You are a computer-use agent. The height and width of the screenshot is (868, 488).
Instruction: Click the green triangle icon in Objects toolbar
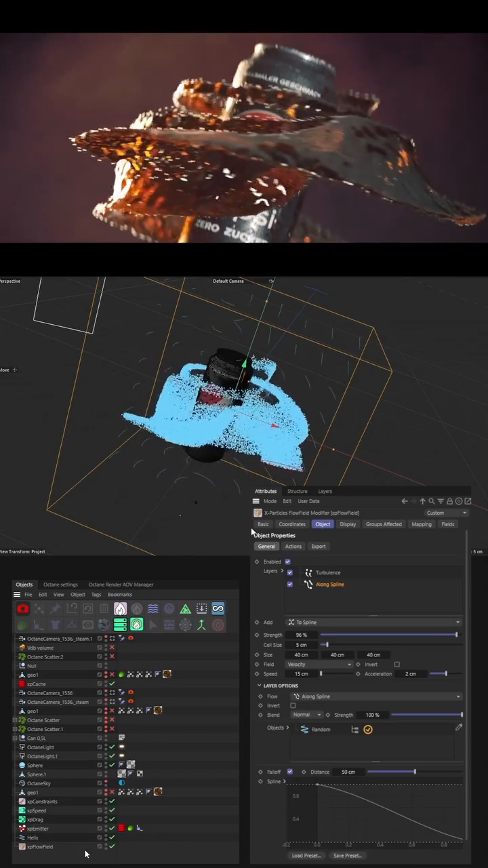[185, 609]
